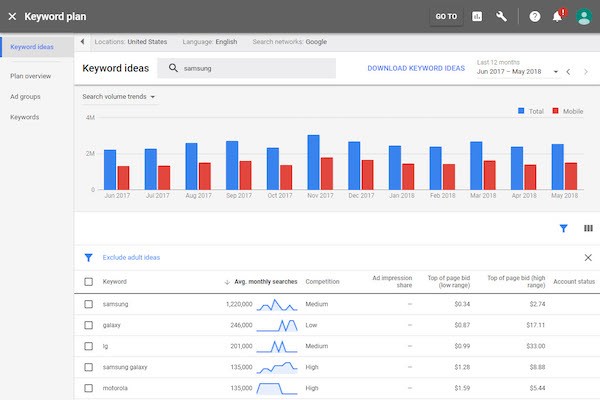The image size is (600, 400).
Task: Toggle the select-all header checkbox
Action: [x=89, y=282]
